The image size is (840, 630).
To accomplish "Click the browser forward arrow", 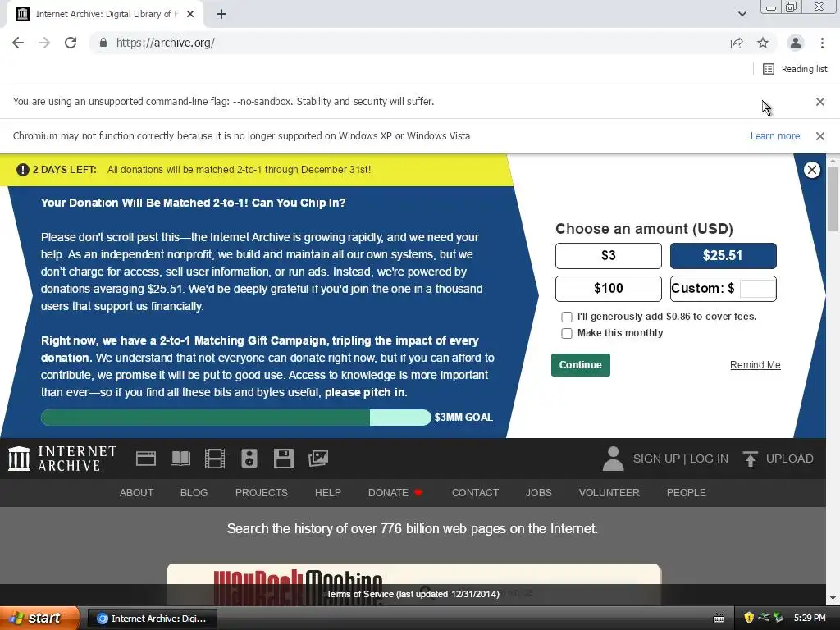I will pyautogui.click(x=44, y=43).
